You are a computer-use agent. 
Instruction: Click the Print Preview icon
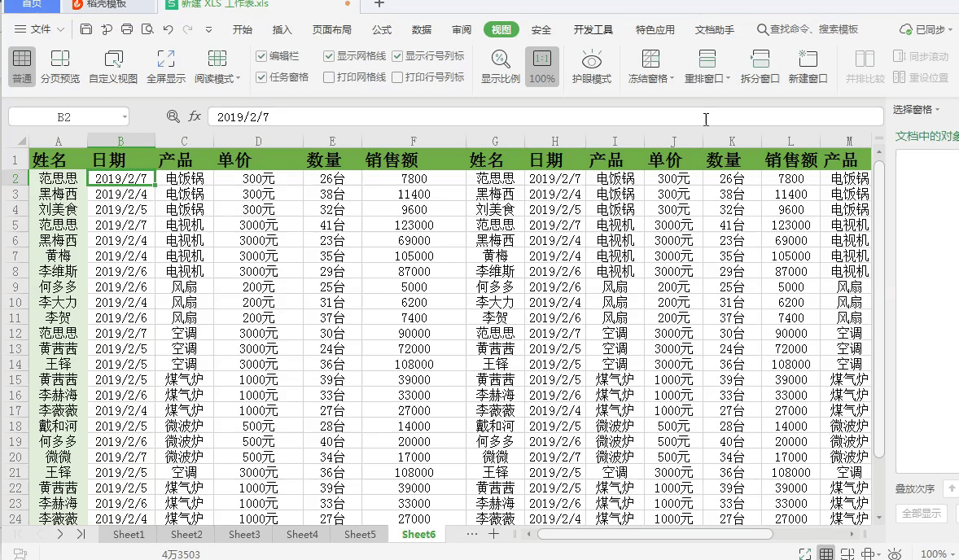147,28
